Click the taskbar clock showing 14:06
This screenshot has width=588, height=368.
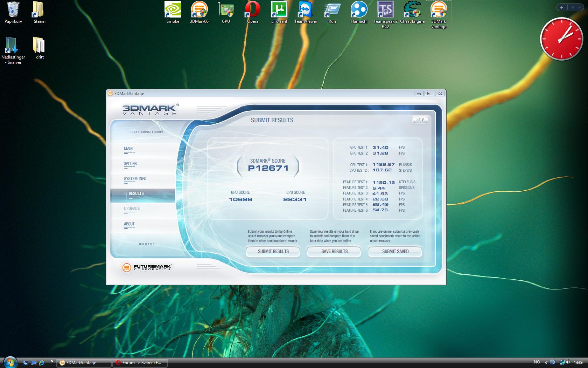coord(578,362)
